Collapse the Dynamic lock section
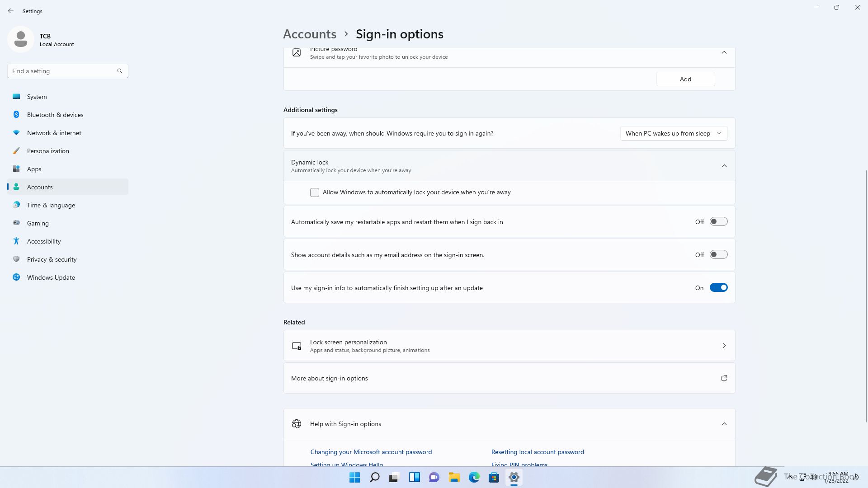Image resolution: width=868 pixels, height=488 pixels. pos(724,166)
